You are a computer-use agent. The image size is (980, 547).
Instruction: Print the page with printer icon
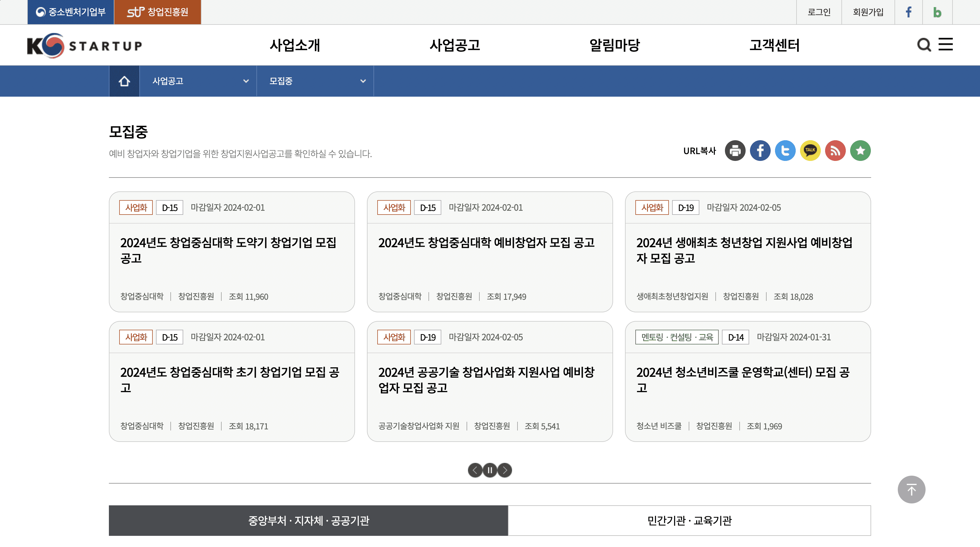click(x=735, y=151)
